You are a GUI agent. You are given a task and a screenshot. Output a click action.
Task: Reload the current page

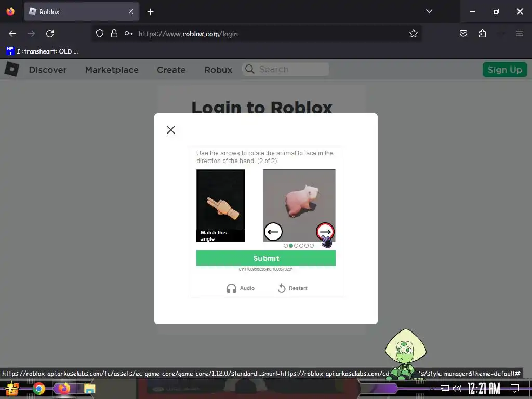pos(50,34)
